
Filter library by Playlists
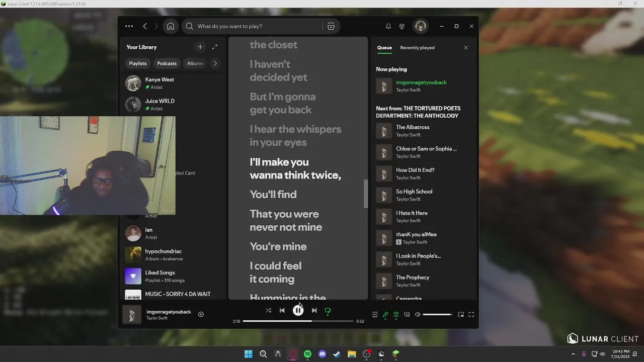click(138, 63)
